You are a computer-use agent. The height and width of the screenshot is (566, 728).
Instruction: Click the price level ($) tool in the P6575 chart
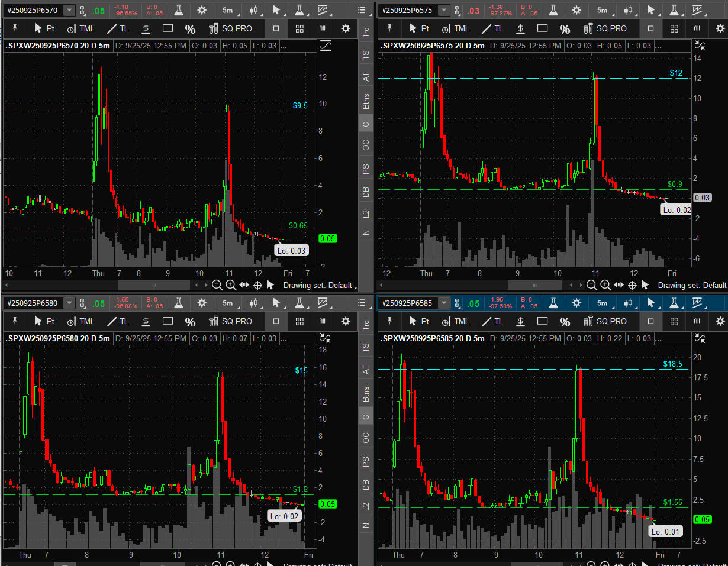click(520, 28)
